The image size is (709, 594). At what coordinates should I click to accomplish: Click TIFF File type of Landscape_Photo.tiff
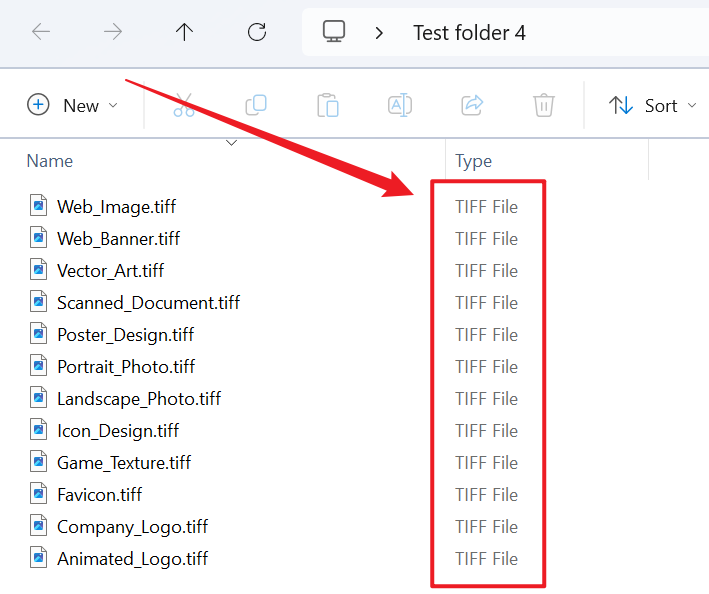[487, 399]
